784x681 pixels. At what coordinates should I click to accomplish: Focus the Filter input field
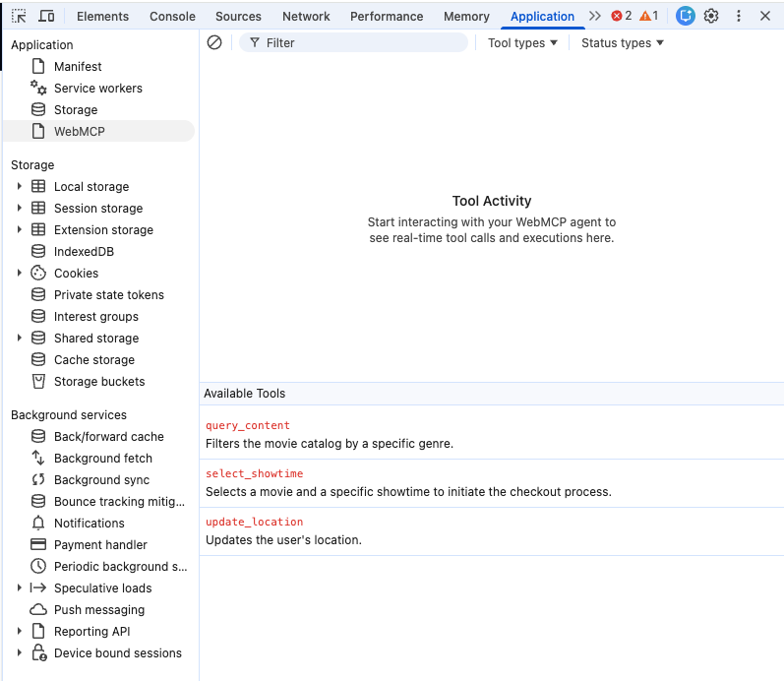[x=353, y=43]
